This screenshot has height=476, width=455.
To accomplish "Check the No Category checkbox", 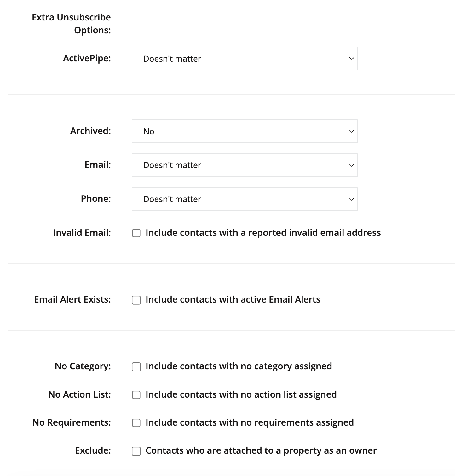I will 136,367.
